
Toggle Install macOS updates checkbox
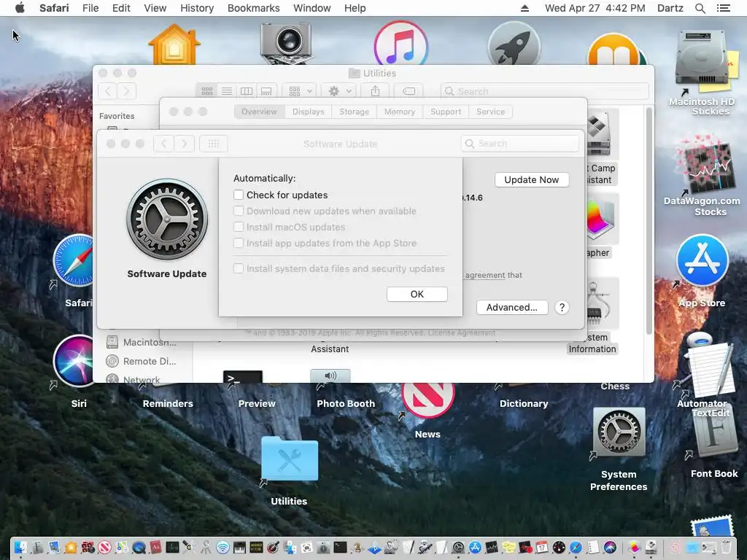(239, 227)
